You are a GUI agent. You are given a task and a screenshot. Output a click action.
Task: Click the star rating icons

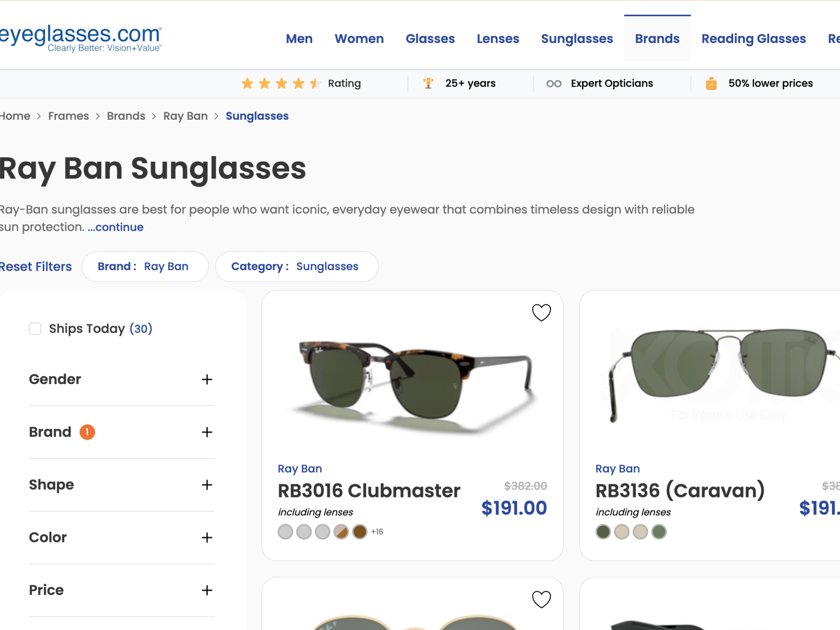(x=281, y=83)
